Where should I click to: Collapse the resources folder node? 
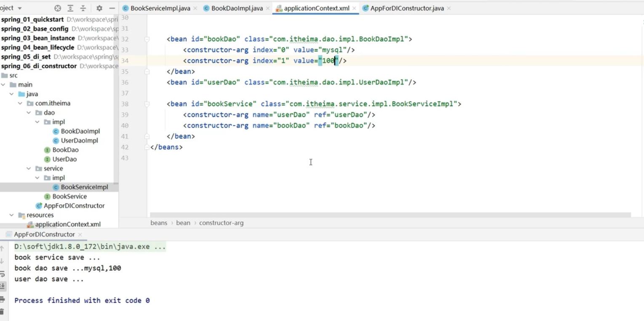click(12, 215)
